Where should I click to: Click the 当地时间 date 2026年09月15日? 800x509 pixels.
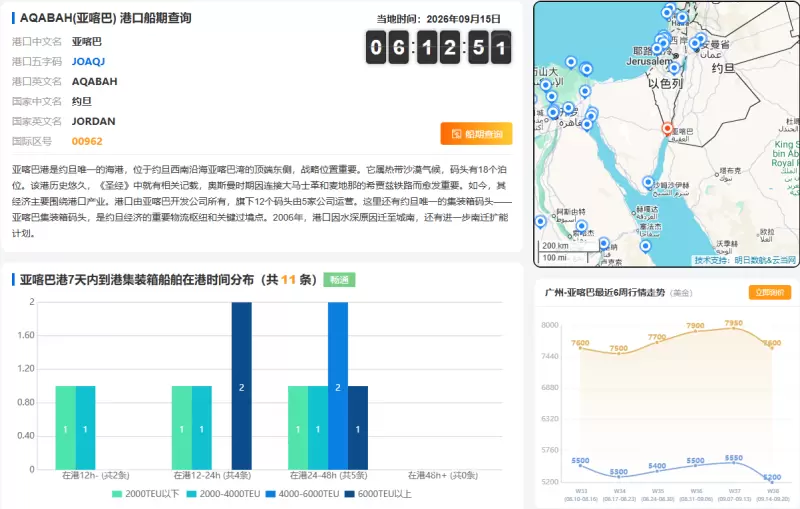click(463, 19)
